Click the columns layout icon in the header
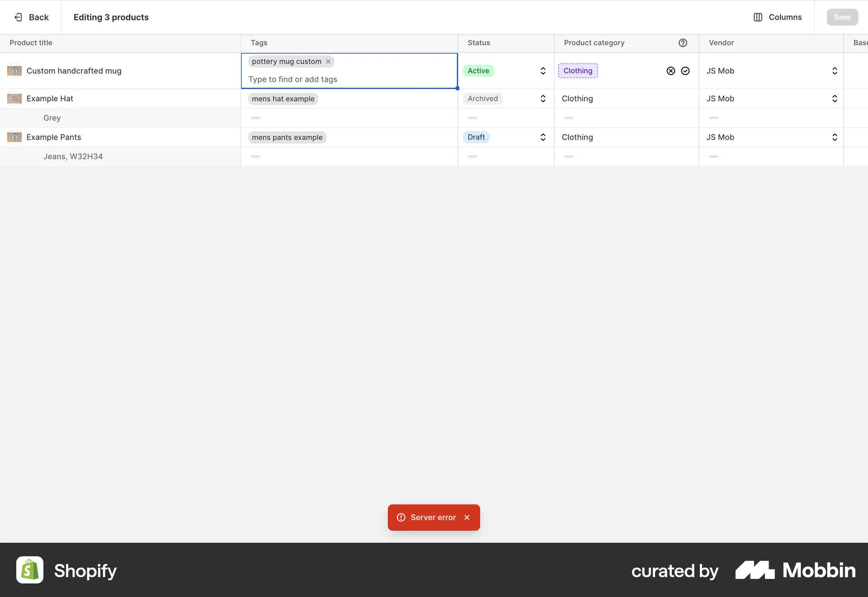 758,17
